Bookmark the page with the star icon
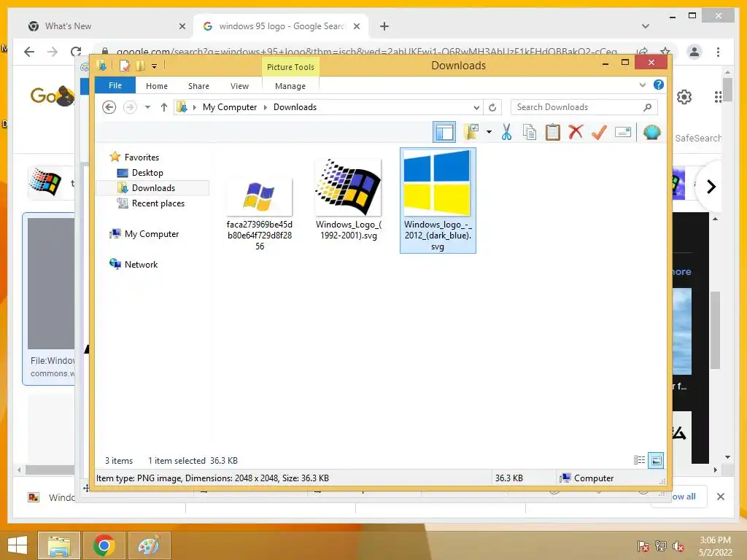 tap(665, 52)
